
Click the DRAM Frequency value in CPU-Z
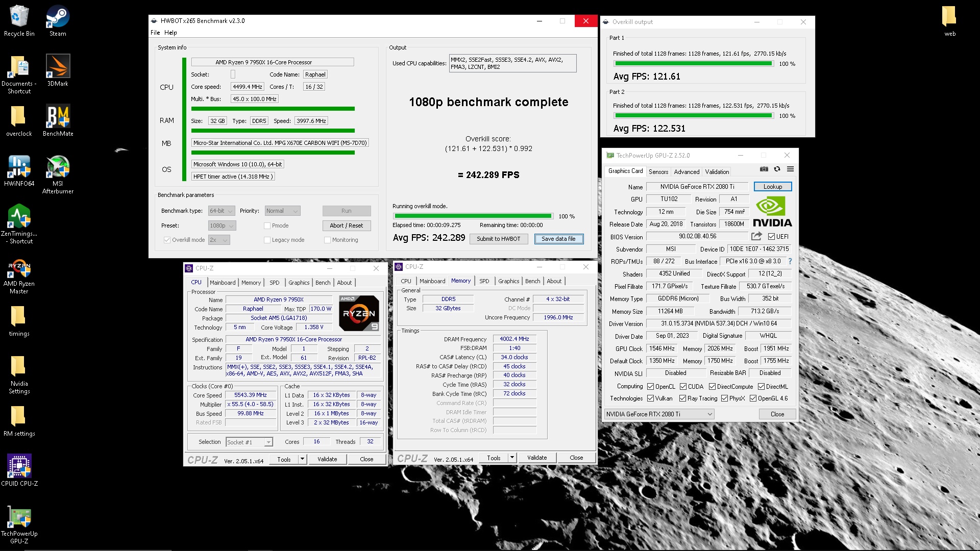[x=514, y=339]
